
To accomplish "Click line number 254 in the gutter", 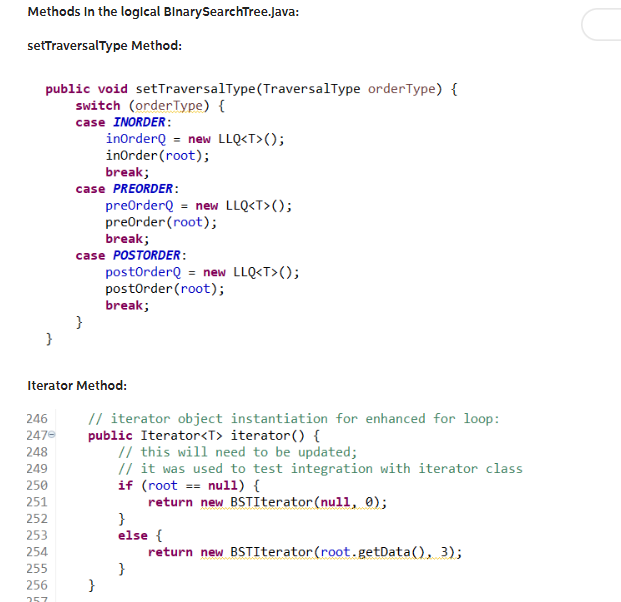I will point(37,552).
